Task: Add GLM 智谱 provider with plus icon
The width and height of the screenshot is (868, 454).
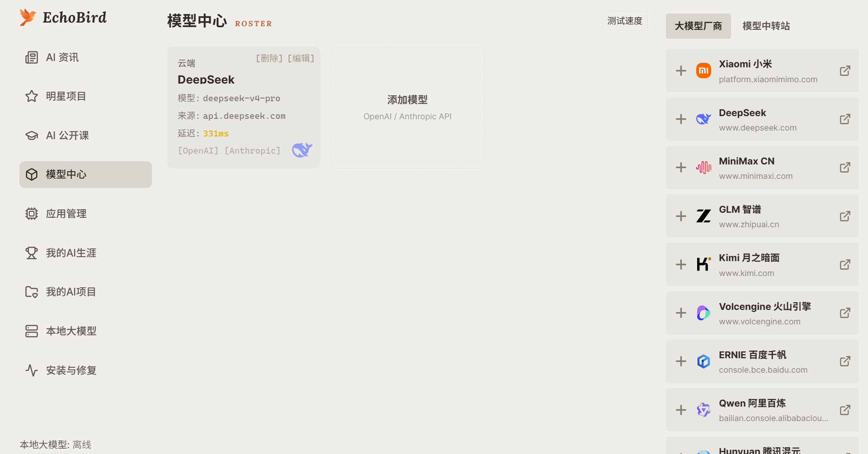Action: (681, 216)
